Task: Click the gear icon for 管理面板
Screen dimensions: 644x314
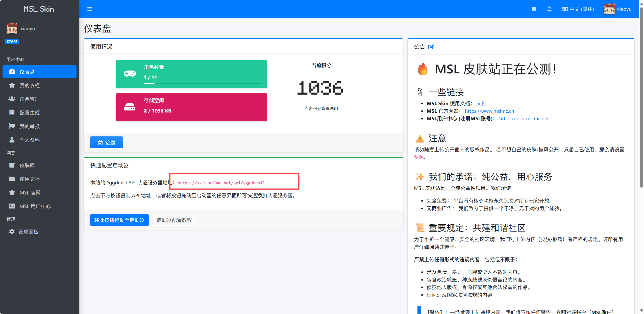Action: click(x=12, y=232)
